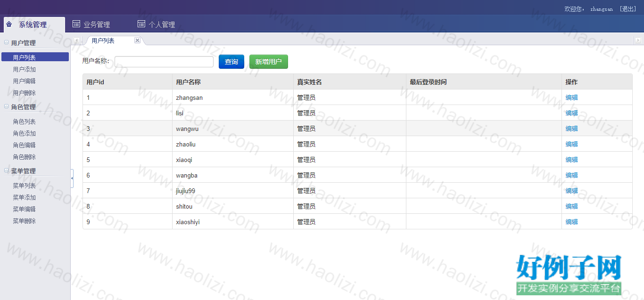Collapse the 用户管理 menu group
The width and height of the screenshot is (644, 300).
click(x=6, y=42)
